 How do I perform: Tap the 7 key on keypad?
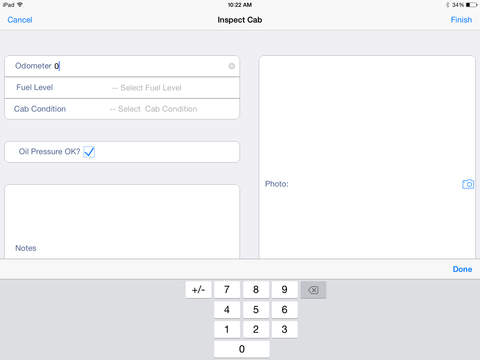[227, 290]
